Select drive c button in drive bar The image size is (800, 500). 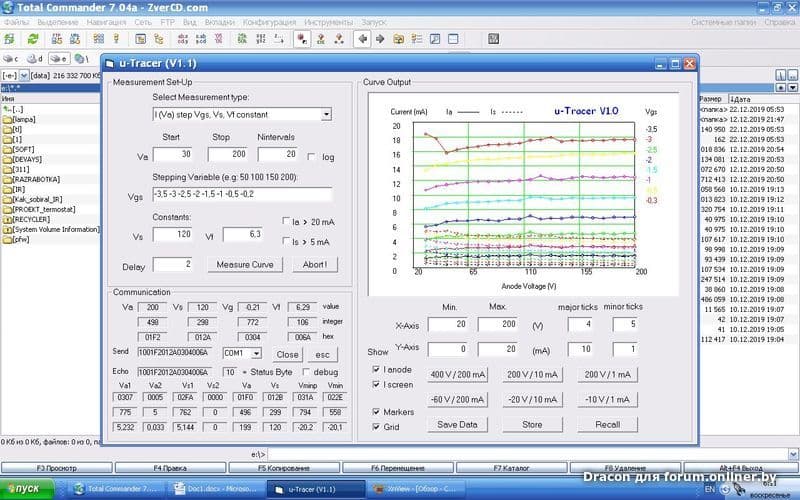pos(11,58)
